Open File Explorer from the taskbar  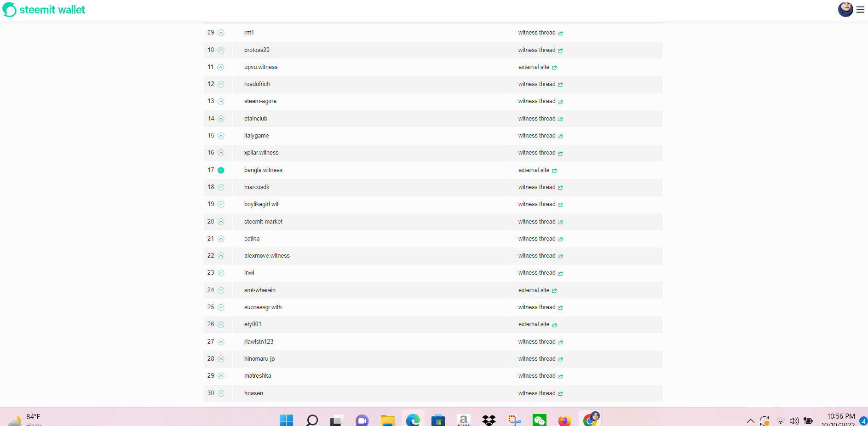tap(387, 420)
